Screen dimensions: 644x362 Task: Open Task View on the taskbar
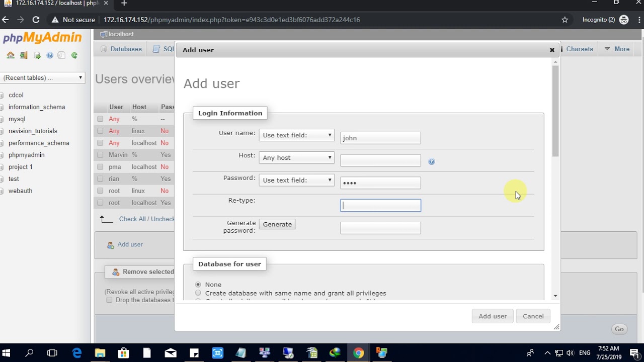pyautogui.click(x=52, y=353)
